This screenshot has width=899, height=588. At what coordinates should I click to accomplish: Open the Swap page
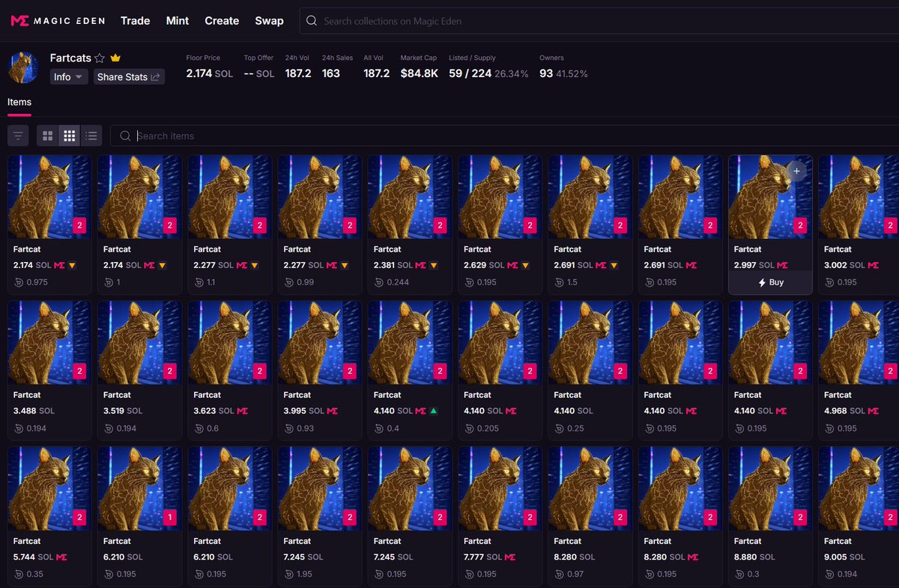coord(269,21)
